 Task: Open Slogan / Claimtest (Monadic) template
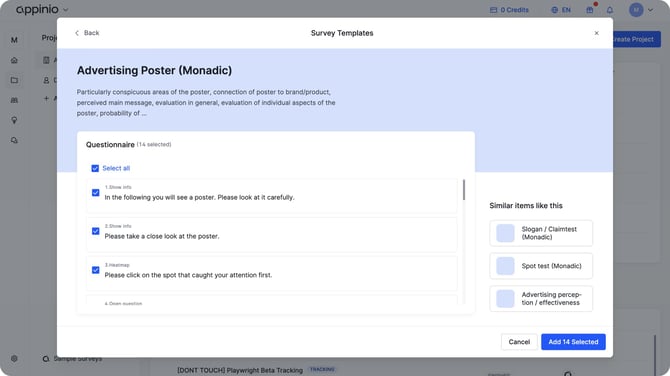541,233
